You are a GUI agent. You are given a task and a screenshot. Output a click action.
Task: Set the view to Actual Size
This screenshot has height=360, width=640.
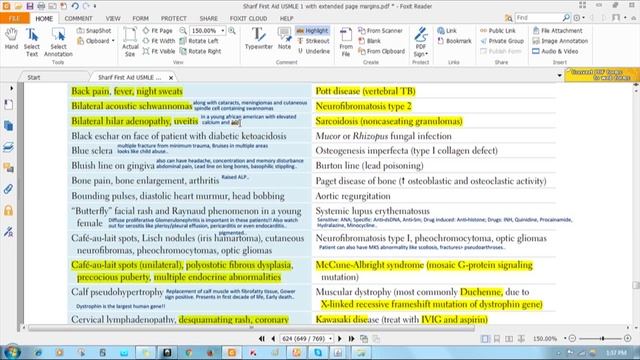point(130,42)
